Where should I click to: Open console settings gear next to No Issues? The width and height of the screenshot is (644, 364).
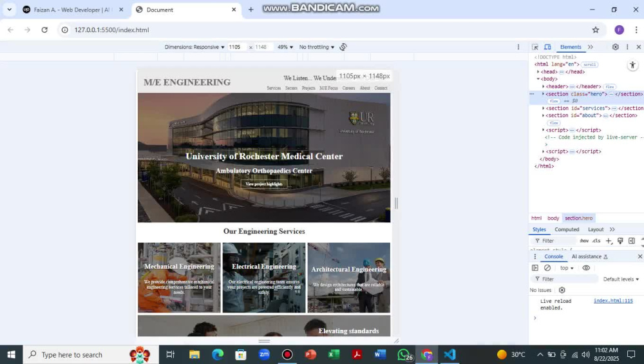562,290
